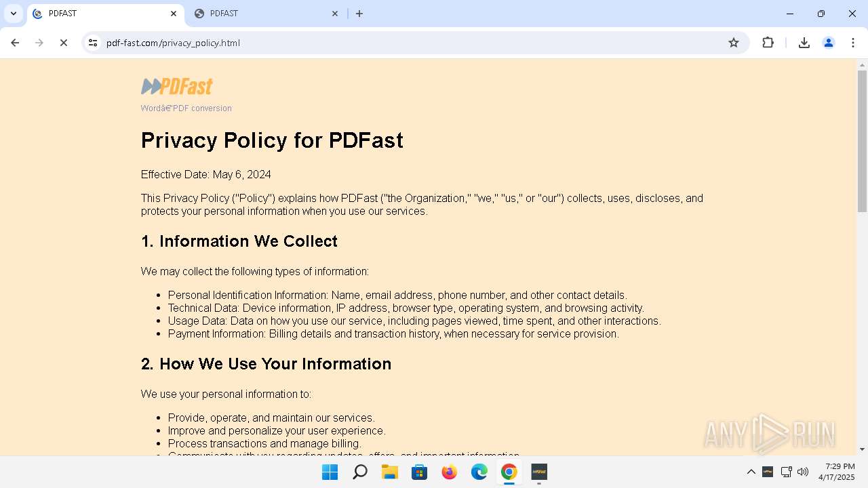
Task: Close the first PDFAST tab
Action: tap(174, 14)
